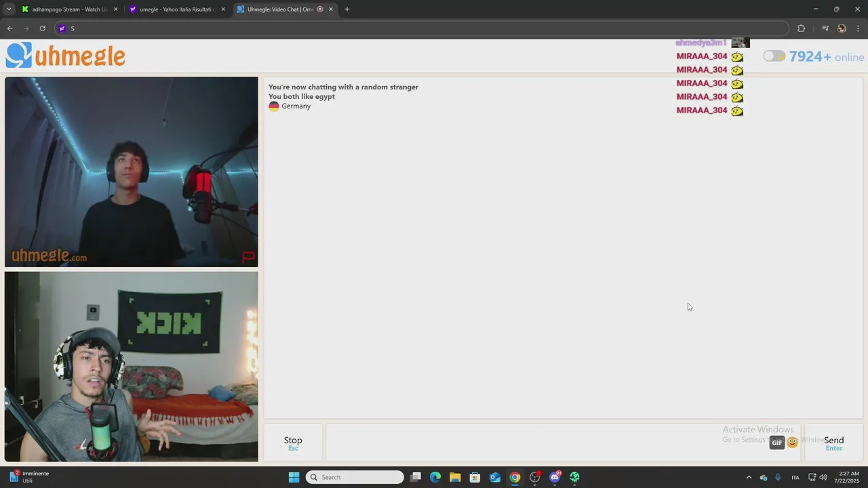This screenshot has width=868, height=488.
Task: Focus the chat message input field
Action: click(563, 443)
